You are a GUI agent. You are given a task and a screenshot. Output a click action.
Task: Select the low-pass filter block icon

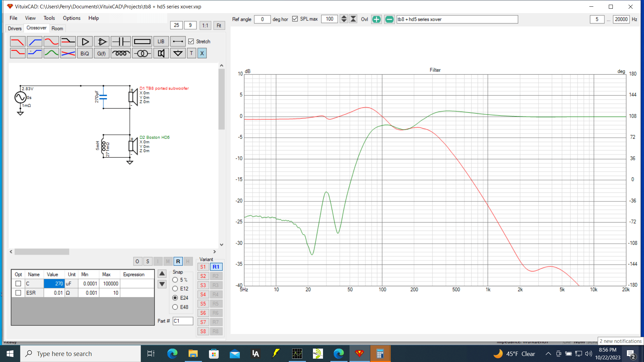[x=17, y=42]
